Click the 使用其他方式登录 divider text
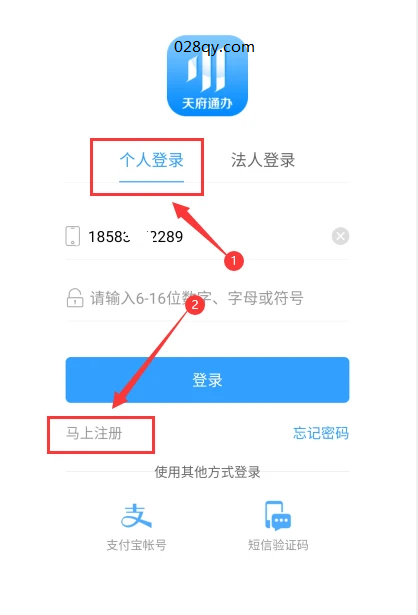Screen dimensions: 418x615 point(207,472)
